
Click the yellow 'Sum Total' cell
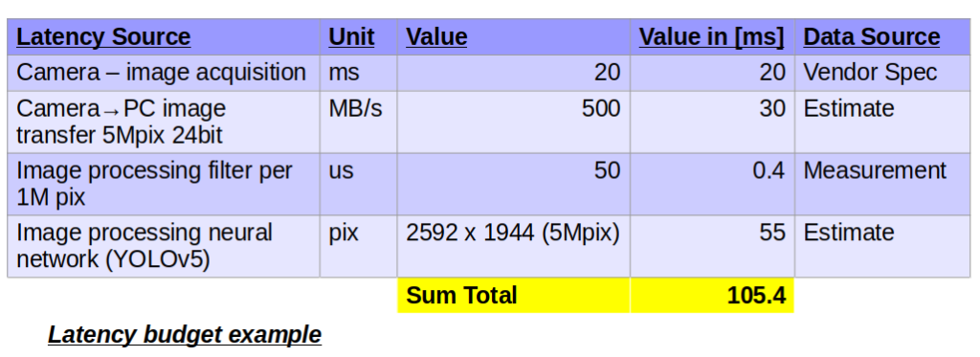click(x=513, y=295)
